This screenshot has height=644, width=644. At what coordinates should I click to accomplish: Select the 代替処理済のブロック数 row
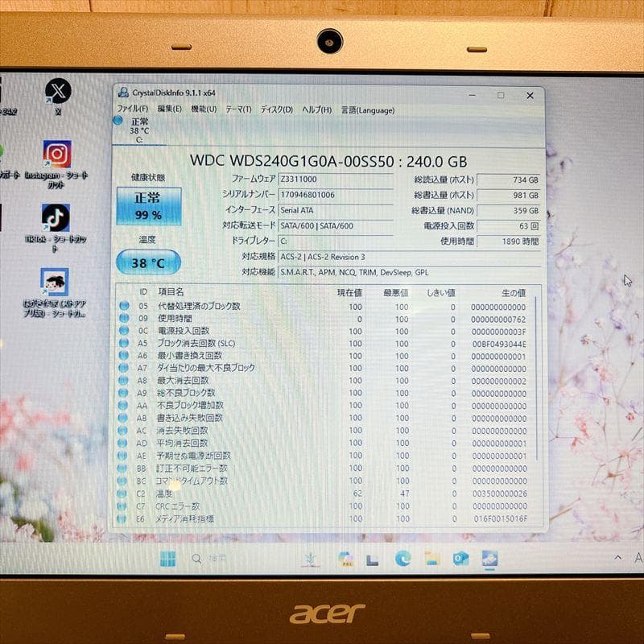tap(324, 307)
